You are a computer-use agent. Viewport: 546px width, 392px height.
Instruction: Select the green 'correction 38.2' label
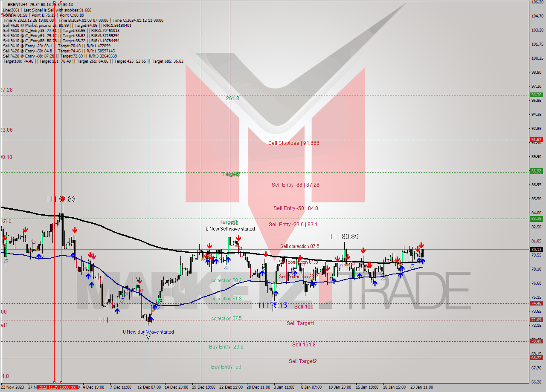pyautogui.click(x=227, y=280)
